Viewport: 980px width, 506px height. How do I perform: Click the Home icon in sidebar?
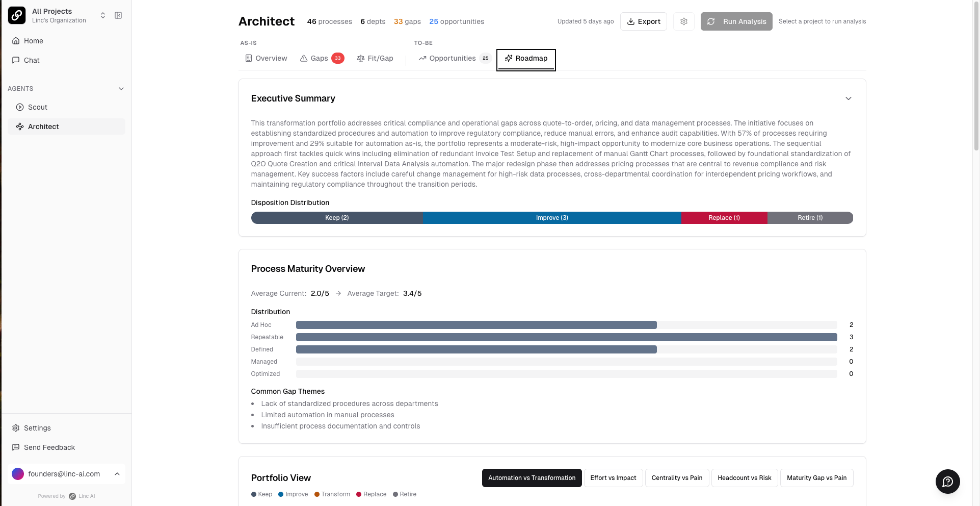(x=16, y=41)
